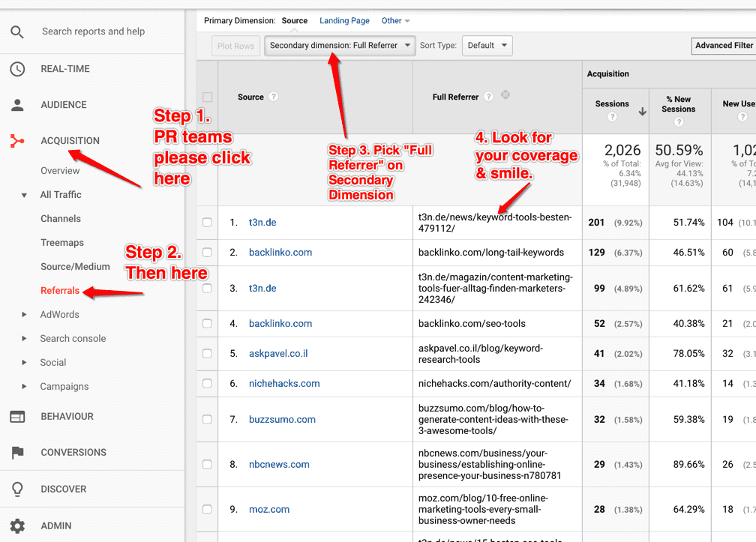Open the Secondary dimension: Full Referrer dropdown
The width and height of the screenshot is (756, 542).
point(340,45)
